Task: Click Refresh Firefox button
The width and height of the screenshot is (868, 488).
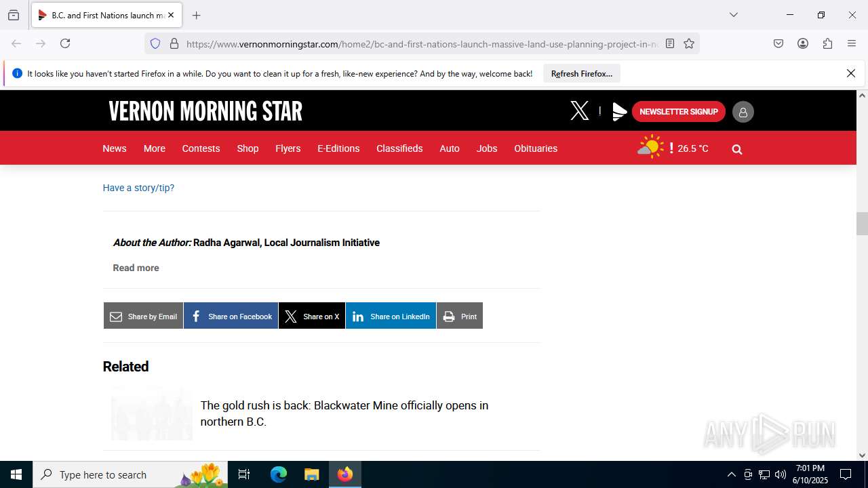Action: [582, 73]
